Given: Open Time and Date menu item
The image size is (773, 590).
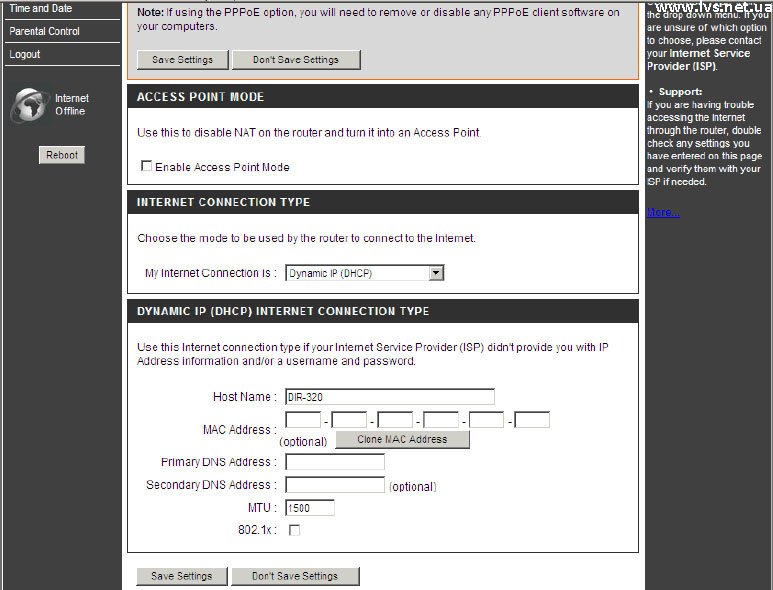Looking at the screenshot, I should click(x=41, y=9).
